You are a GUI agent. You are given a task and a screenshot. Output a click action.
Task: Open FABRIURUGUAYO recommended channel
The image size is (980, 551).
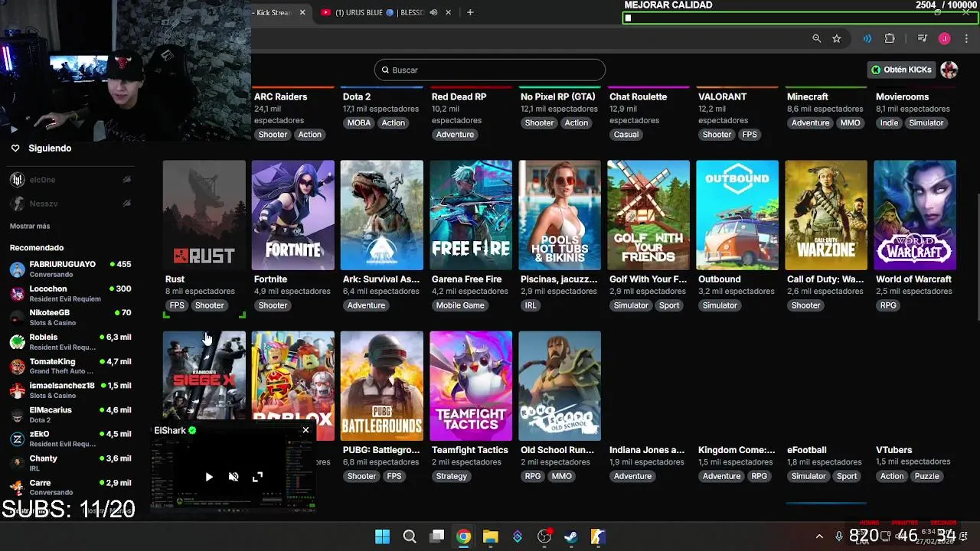pyautogui.click(x=70, y=269)
